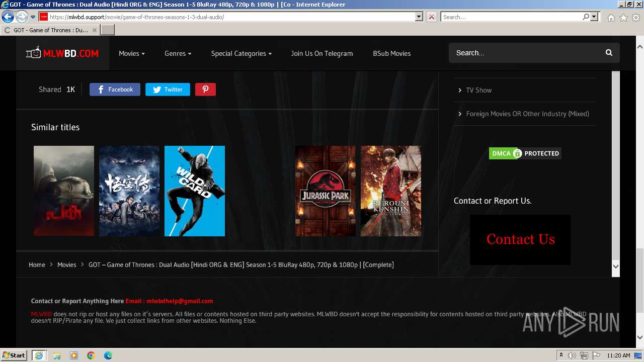Open File Explorer folder taskbar icon
Screen dimensions: 644x362
click(57, 355)
